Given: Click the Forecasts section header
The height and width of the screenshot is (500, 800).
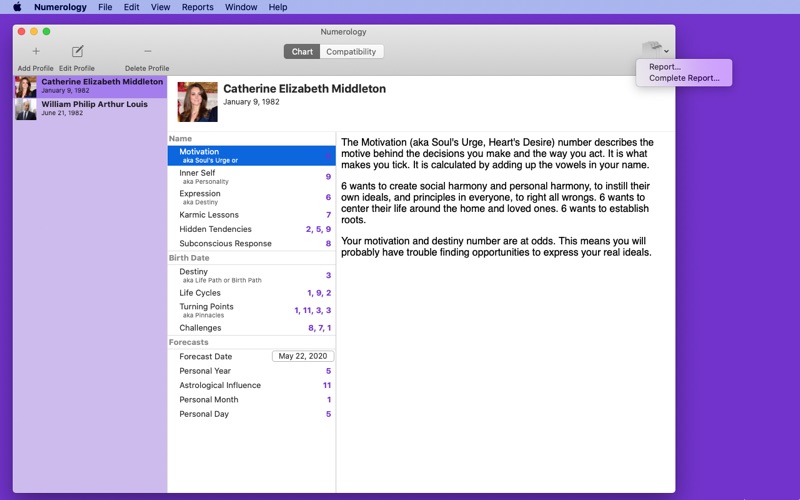Looking at the screenshot, I should point(189,342).
